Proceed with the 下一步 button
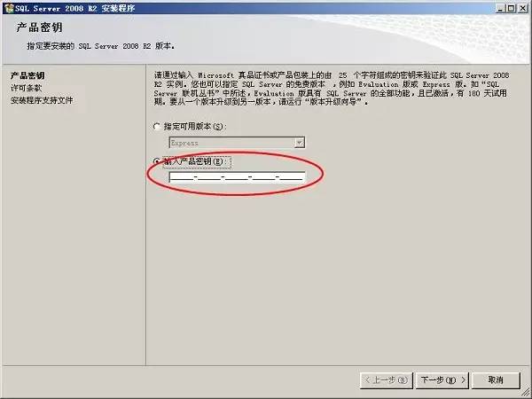 [x=442, y=380]
